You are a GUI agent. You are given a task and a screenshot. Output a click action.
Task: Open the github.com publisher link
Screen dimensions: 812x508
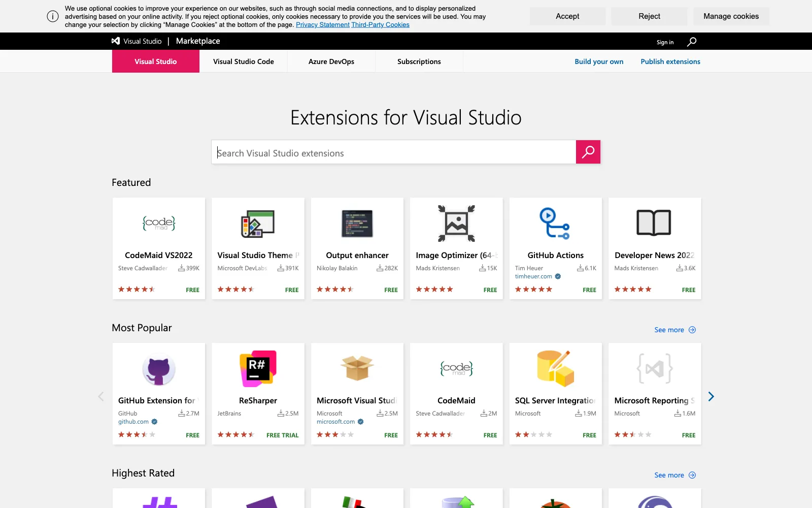click(133, 422)
